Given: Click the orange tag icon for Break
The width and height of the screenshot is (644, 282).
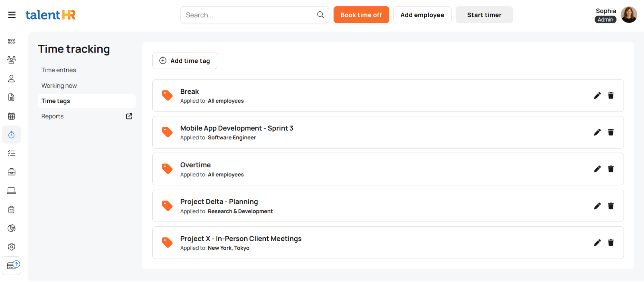Looking at the screenshot, I should (167, 96).
